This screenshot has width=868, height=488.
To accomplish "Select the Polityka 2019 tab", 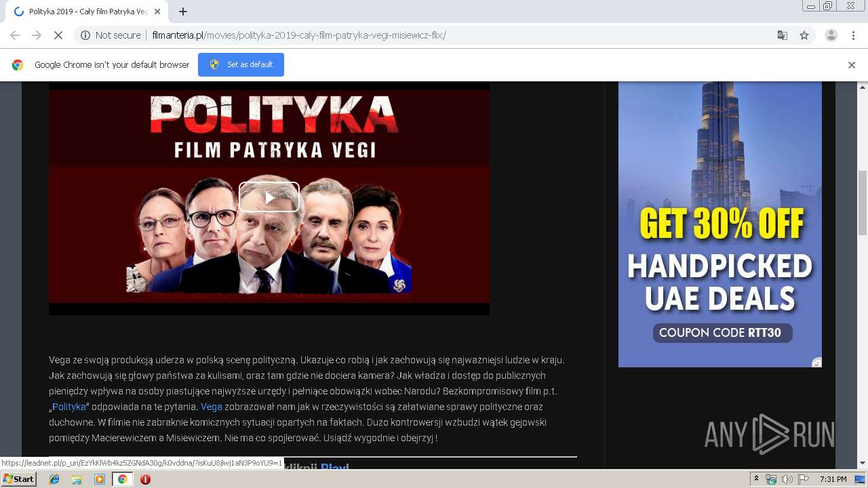I will 87,12.
